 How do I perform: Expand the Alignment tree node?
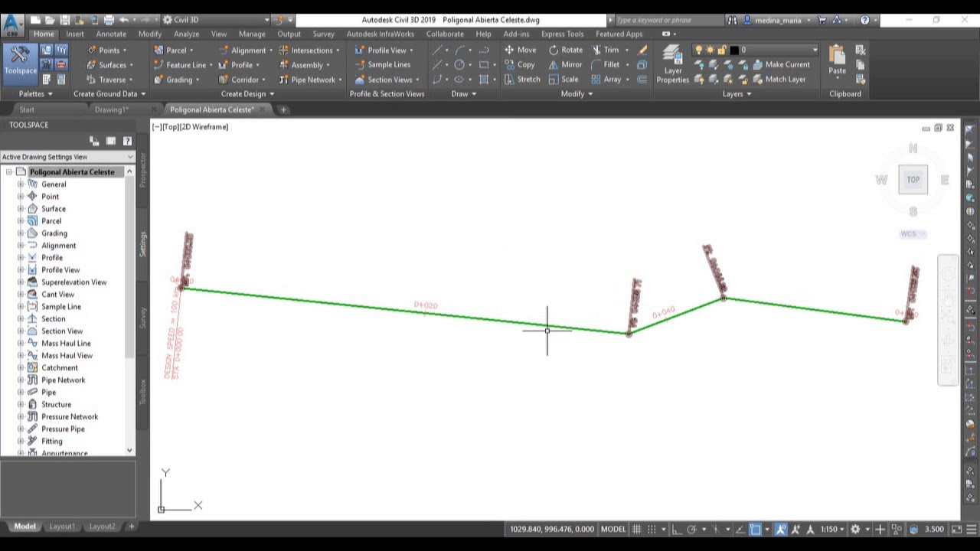pyautogui.click(x=21, y=246)
